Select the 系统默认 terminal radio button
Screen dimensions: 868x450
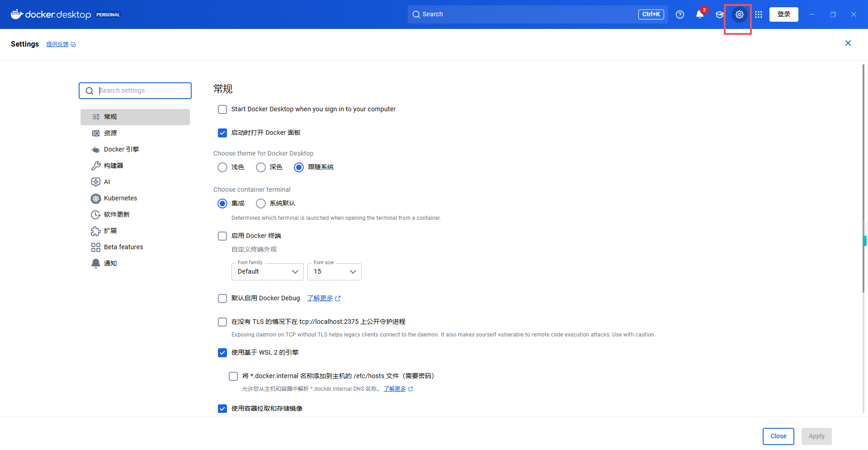pyautogui.click(x=261, y=204)
